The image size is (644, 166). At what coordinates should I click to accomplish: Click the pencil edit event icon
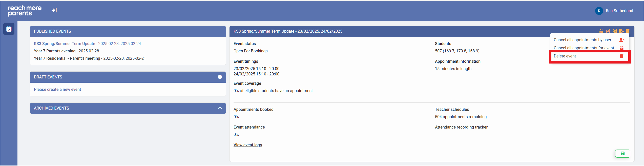[608, 31]
